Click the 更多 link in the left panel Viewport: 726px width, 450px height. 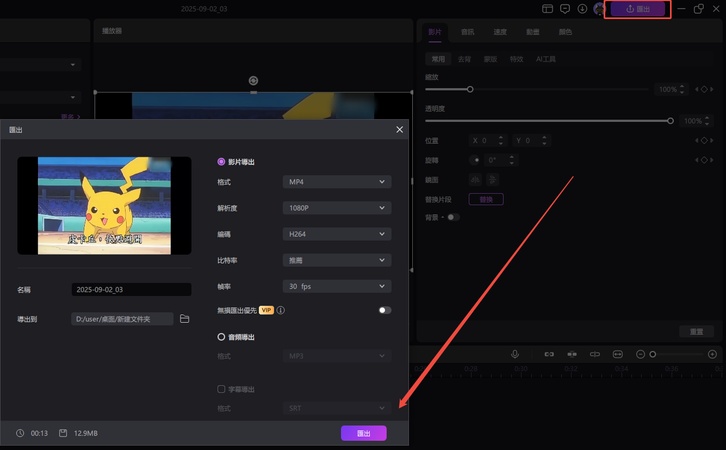tap(70, 116)
